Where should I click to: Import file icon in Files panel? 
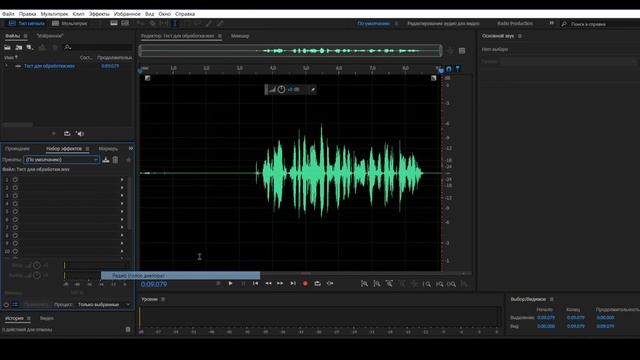[19, 47]
